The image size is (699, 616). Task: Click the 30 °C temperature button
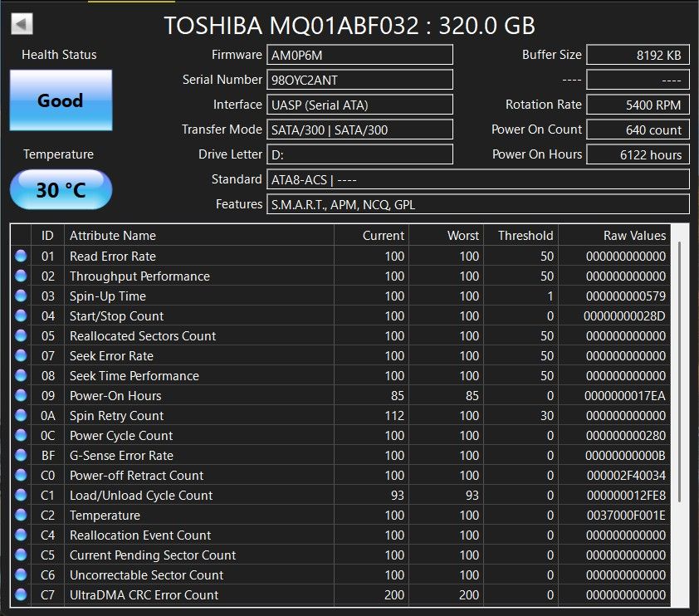point(61,190)
